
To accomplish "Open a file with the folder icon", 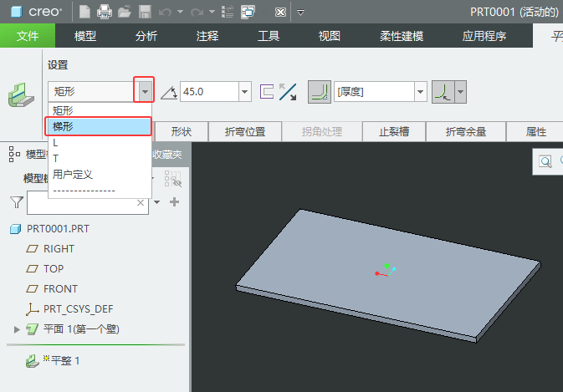I will point(125,12).
